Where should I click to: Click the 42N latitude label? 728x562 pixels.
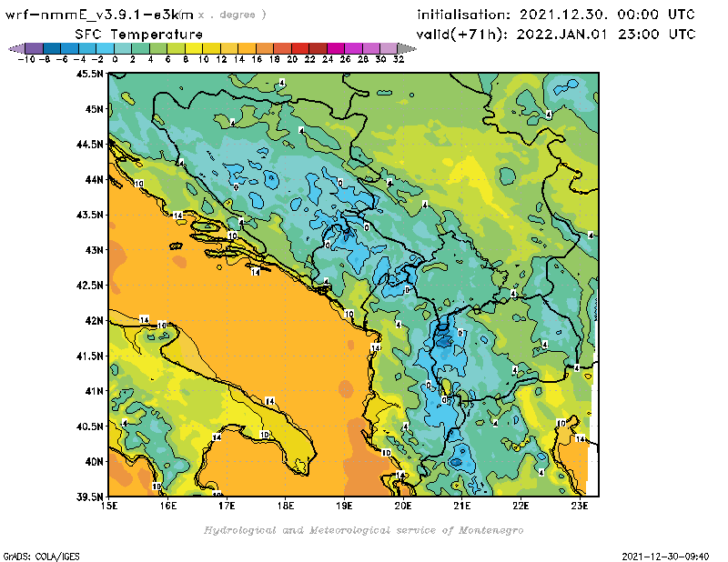(x=95, y=321)
